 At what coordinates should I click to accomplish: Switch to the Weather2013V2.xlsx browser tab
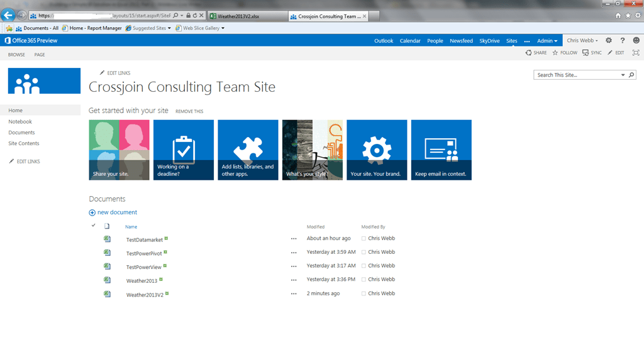[247, 16]
